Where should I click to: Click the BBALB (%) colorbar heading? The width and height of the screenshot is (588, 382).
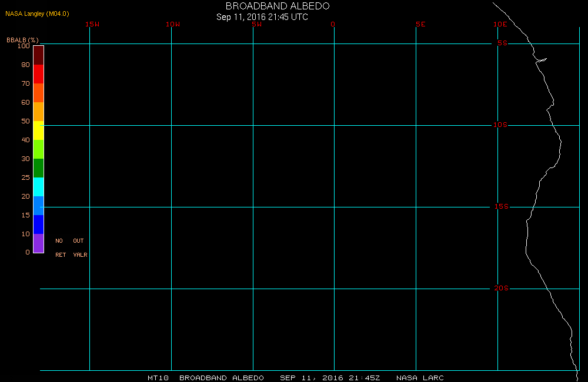[x=22, y=40]
